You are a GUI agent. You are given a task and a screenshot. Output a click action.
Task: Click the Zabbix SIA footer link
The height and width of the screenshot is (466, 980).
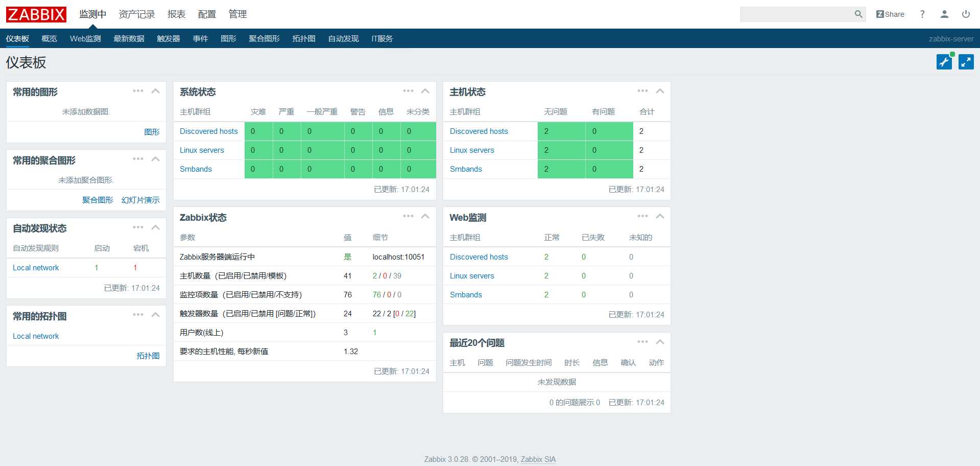pyautogui.click(x=538, y=459)
